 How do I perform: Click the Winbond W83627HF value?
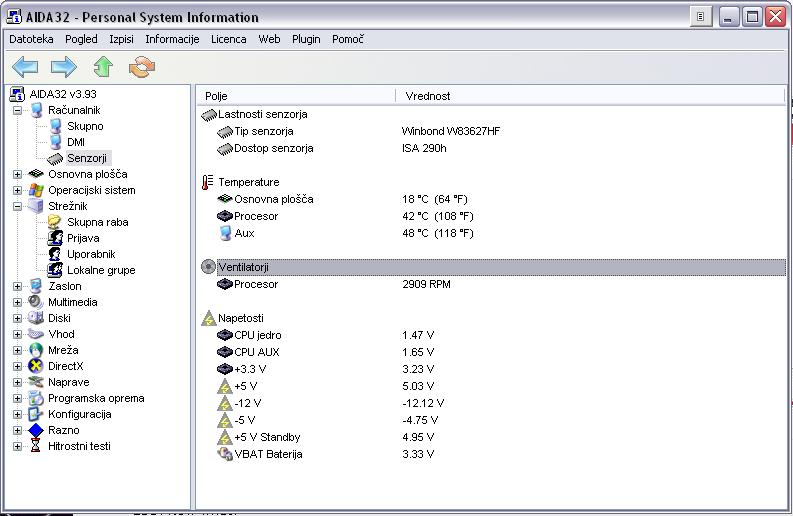click(x=451, y=132)
